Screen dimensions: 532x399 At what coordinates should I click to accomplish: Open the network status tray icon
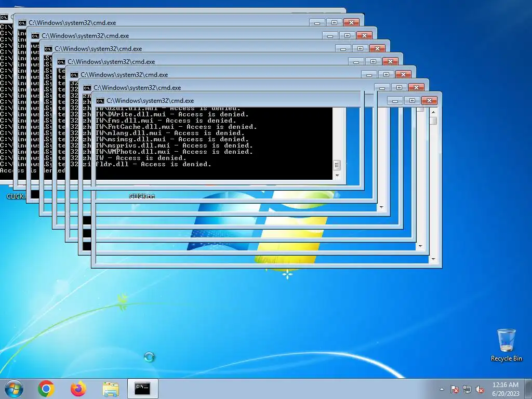467,389
